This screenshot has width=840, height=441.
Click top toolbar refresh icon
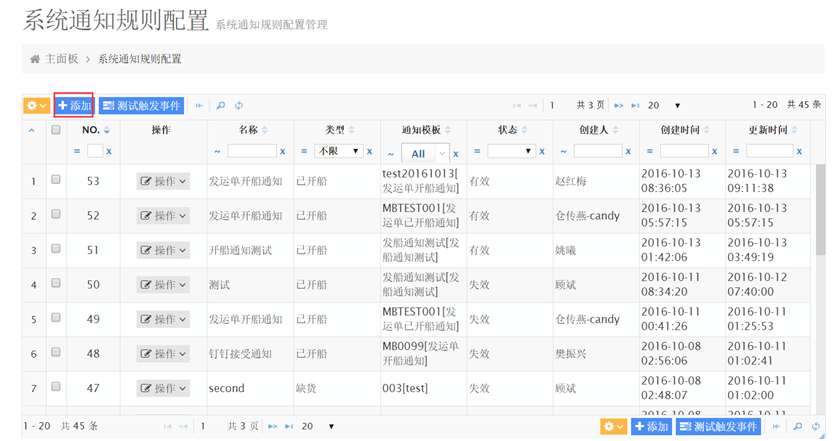click(x=239, y=106)
